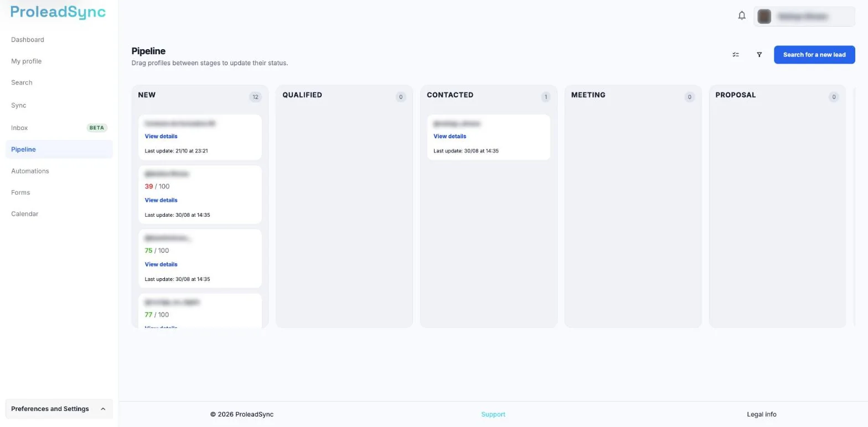Click the ProleadSync logo
Viewport: 868px width, 427px height.
pyautogui.click(x=58, y=12)
